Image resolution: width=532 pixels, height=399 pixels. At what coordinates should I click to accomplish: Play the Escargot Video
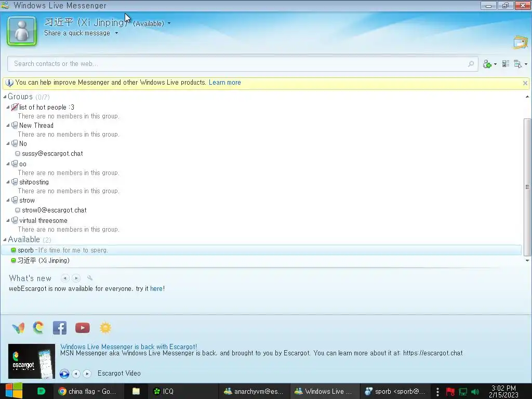[64, 374]
